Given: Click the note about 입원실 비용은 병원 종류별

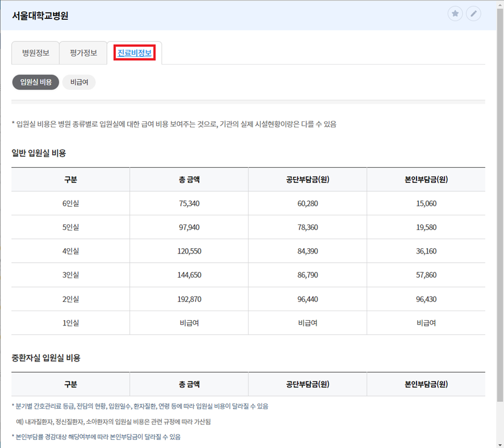Looking at the screenshot, I should (x=174, y=124).
